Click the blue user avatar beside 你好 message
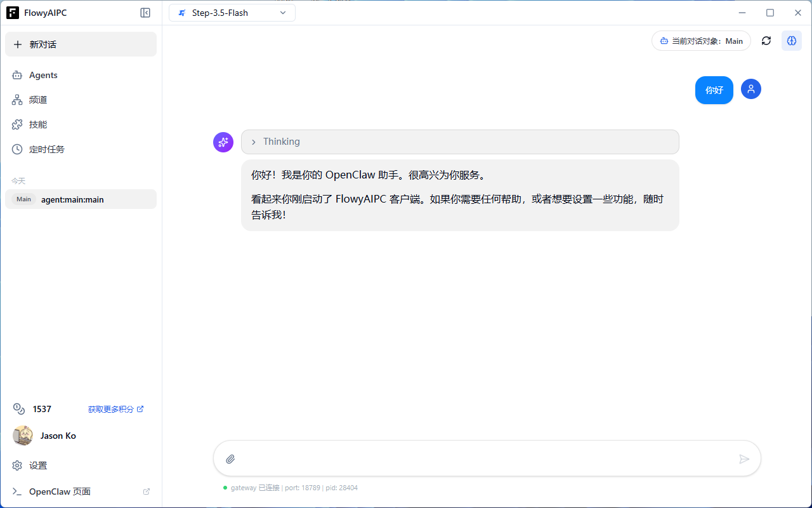 pyautogui.click(x=750, y=89)
